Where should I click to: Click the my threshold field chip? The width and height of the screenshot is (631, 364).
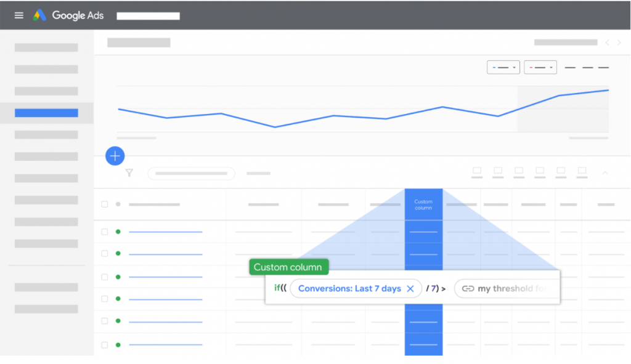(x=507, y=289)
